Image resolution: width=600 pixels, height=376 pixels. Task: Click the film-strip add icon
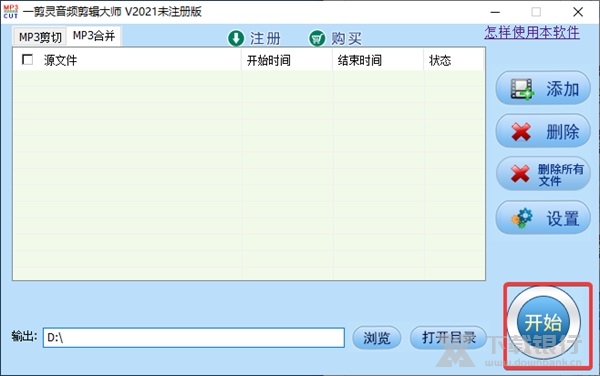pyautogui.click(x=522, y=89)
